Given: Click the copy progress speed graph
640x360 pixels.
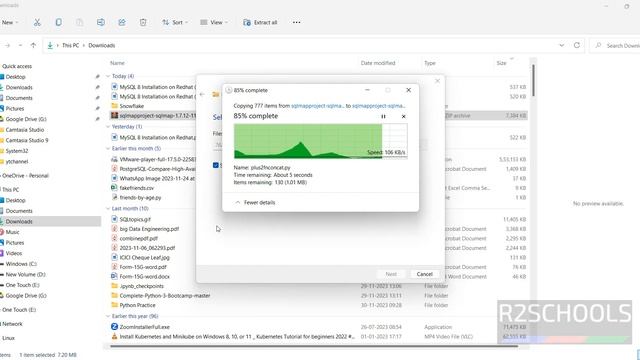Looking at the screenshot, I should click(320, 141).
